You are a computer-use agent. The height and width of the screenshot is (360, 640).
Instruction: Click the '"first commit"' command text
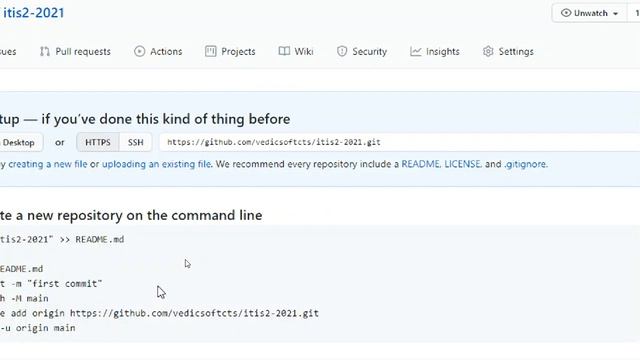(64, 284)
